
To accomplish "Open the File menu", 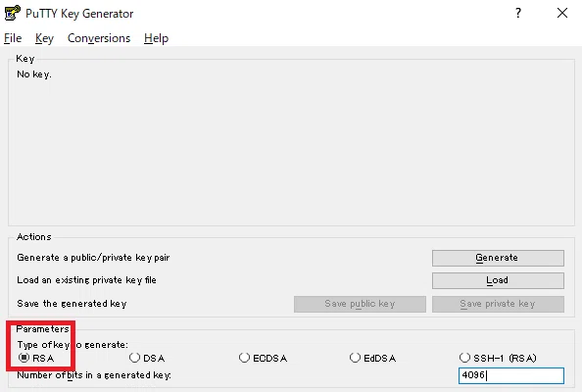I will [x=13, y=38].
